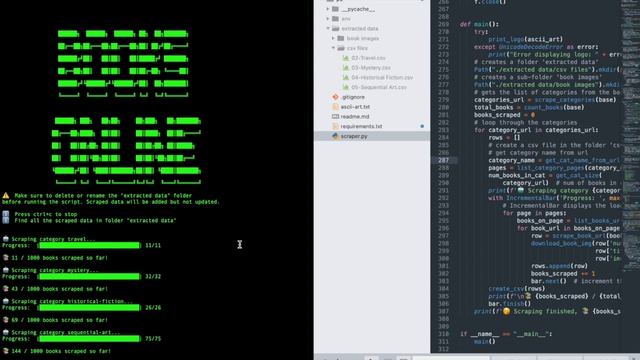Image resolution: width=640 pixels, height=360 pixels.
Task: Collapse the extracted data folder arrow
Action: (x=328, y=29)
